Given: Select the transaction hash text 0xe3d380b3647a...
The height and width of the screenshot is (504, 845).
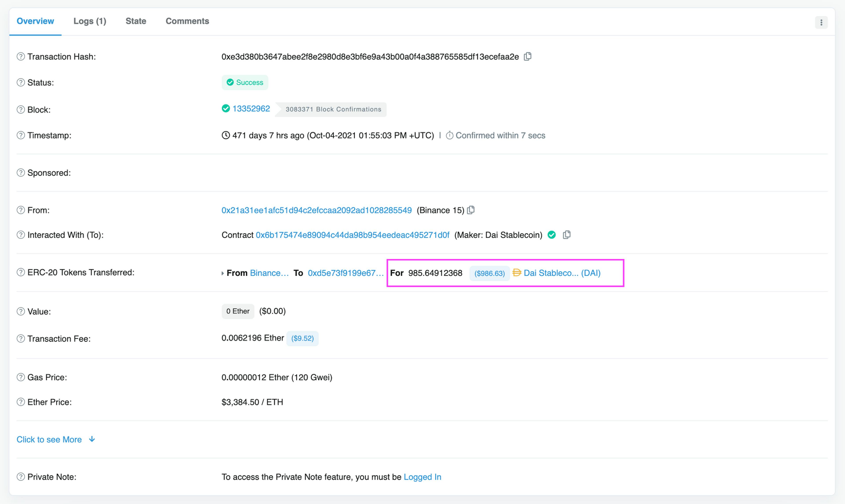Looking at the screenshot, I should pyautogui.click(x=370, y=57).
